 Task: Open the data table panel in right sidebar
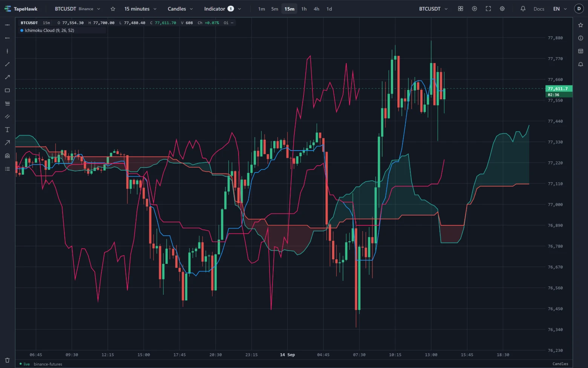(x=580, y=51)
